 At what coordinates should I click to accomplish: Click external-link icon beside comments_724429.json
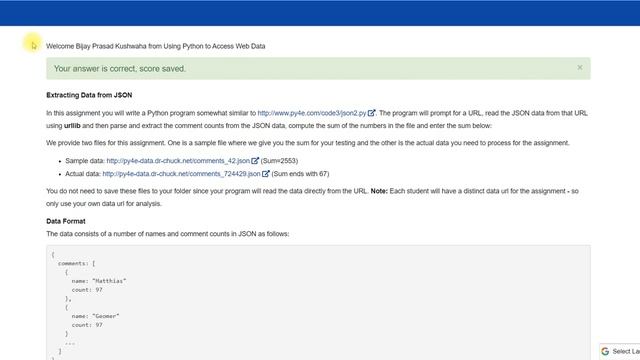point(266,173)
